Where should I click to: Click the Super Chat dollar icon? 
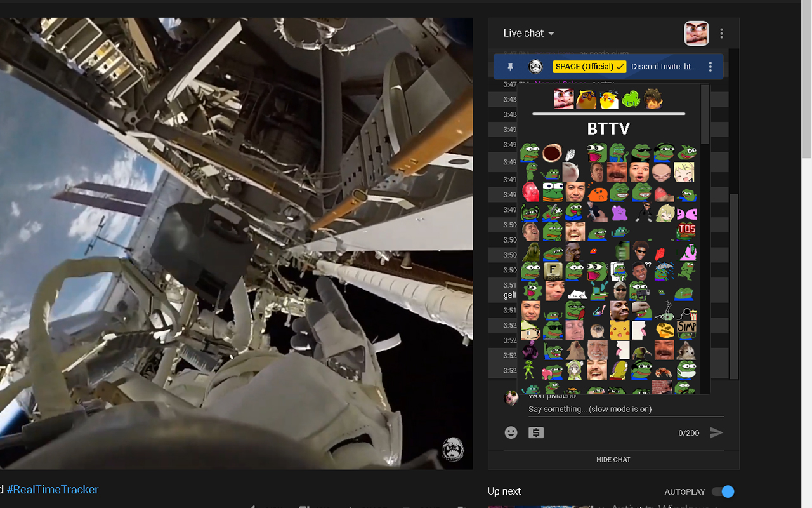[x=536, y=432]
